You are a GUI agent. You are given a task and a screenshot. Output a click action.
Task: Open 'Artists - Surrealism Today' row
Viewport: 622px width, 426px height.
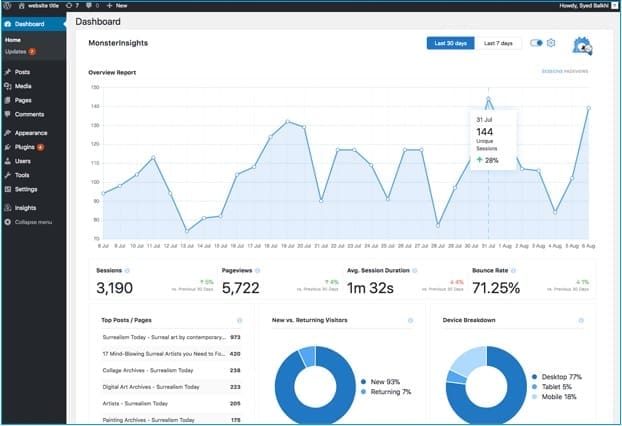tap(171, 403)
